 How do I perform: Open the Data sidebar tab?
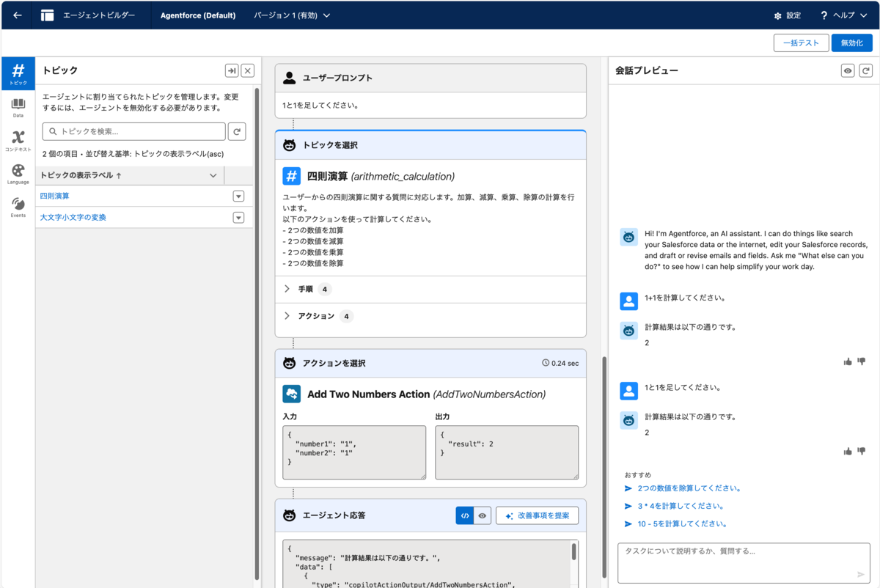[x=18, y=108]
